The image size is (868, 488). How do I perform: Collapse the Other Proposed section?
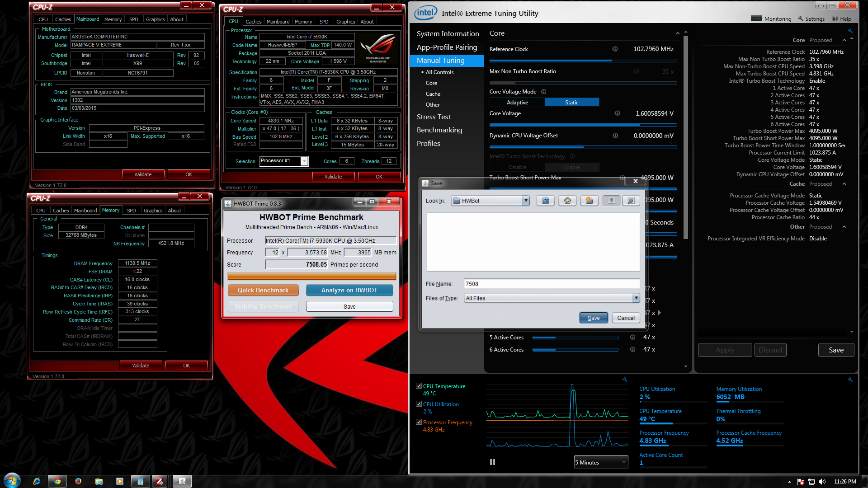pyautogui.click(x=844, y=227)
